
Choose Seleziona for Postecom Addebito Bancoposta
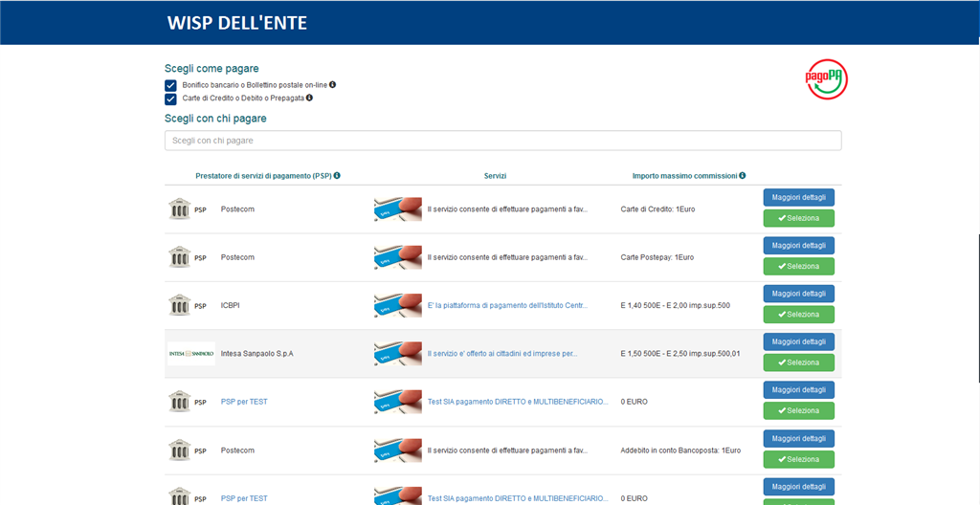[x=798, y=459]
